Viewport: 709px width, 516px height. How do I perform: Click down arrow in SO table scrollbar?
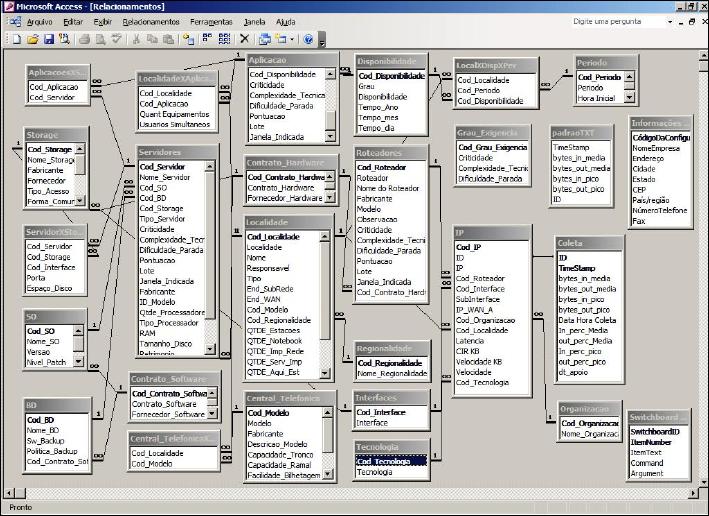tap(78, 361)
